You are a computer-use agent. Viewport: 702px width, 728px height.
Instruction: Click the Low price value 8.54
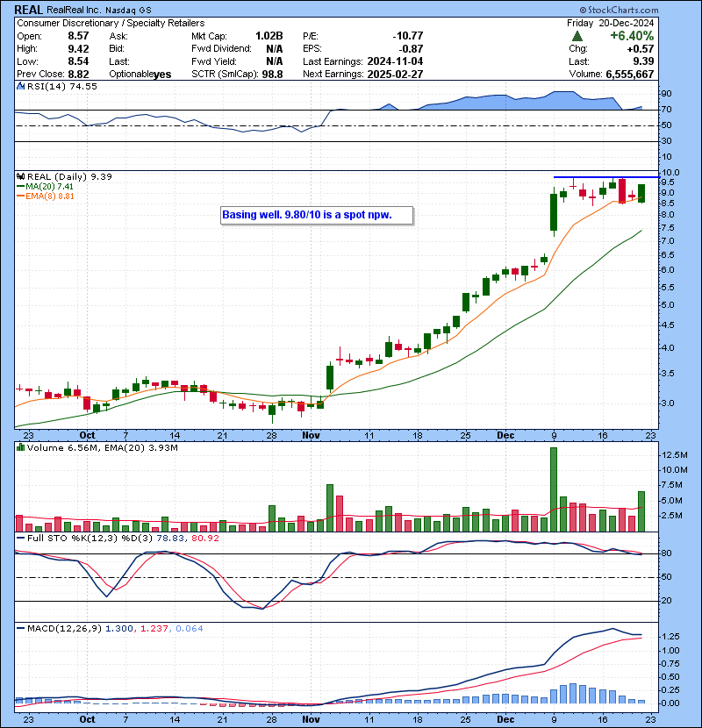(x=78, y=61)
